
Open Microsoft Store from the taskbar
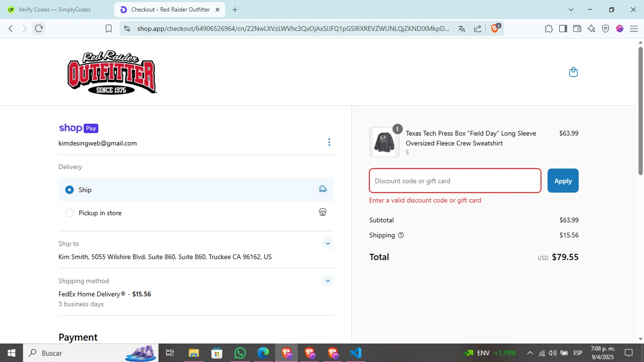217,353
